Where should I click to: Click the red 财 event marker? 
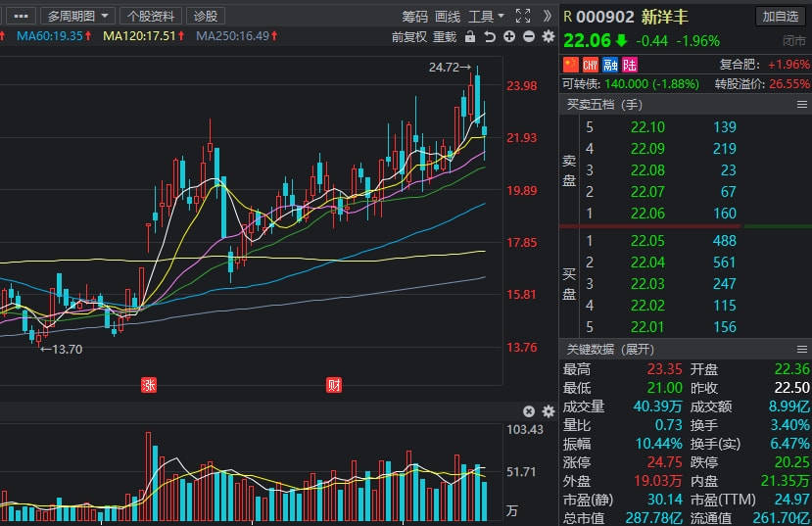pos(334,385)
